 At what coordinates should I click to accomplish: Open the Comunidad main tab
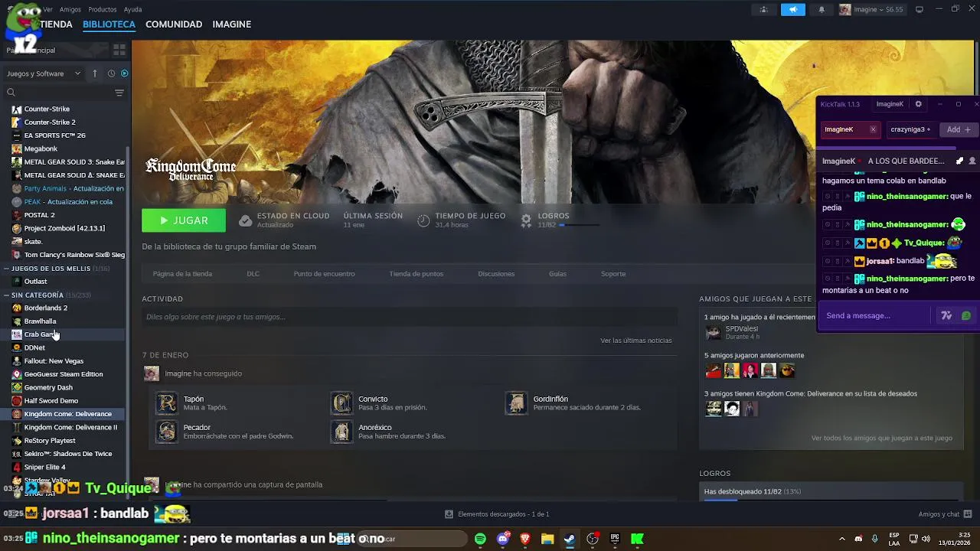174,24
